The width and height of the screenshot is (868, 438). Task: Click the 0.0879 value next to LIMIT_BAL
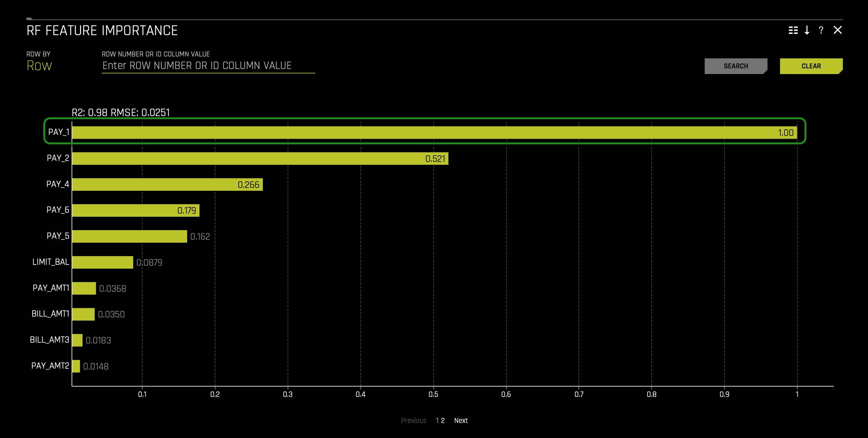(x=149, y=263)
